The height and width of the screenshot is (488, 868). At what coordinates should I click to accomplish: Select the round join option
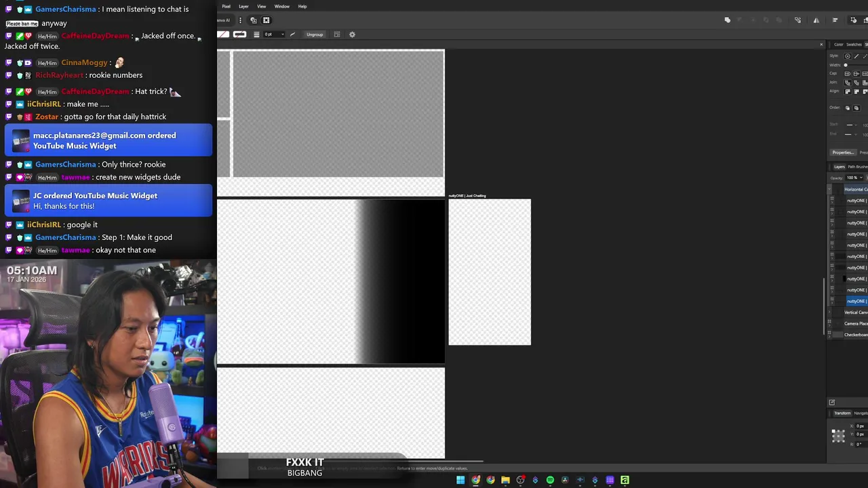tap(847, 83)
